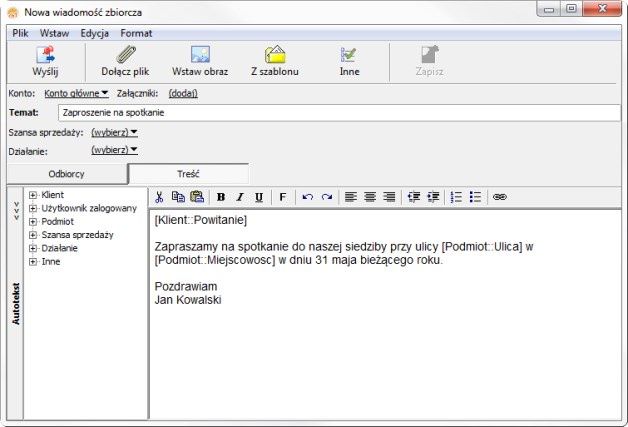Viewport: 628px width, 427px height.
Task: Open the Szansa sprzedaży (wybierz) dropdown
Action: (115, 133)
